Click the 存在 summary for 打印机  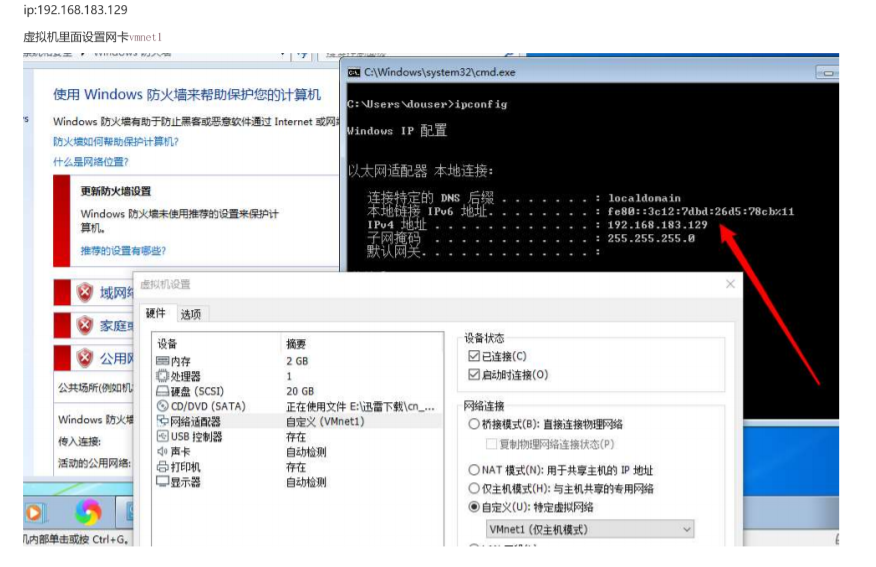point(296,466)
